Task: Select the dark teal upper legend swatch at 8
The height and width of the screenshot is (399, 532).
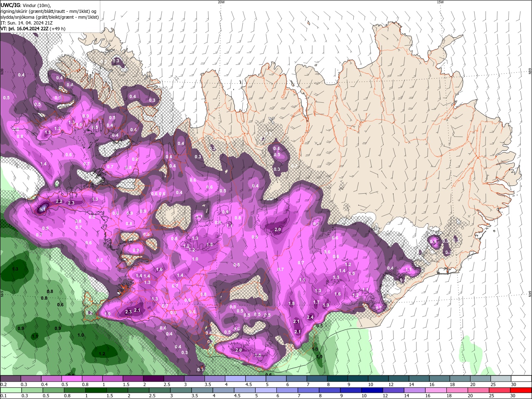Action: pyautogui.click(x=337, y=378)
